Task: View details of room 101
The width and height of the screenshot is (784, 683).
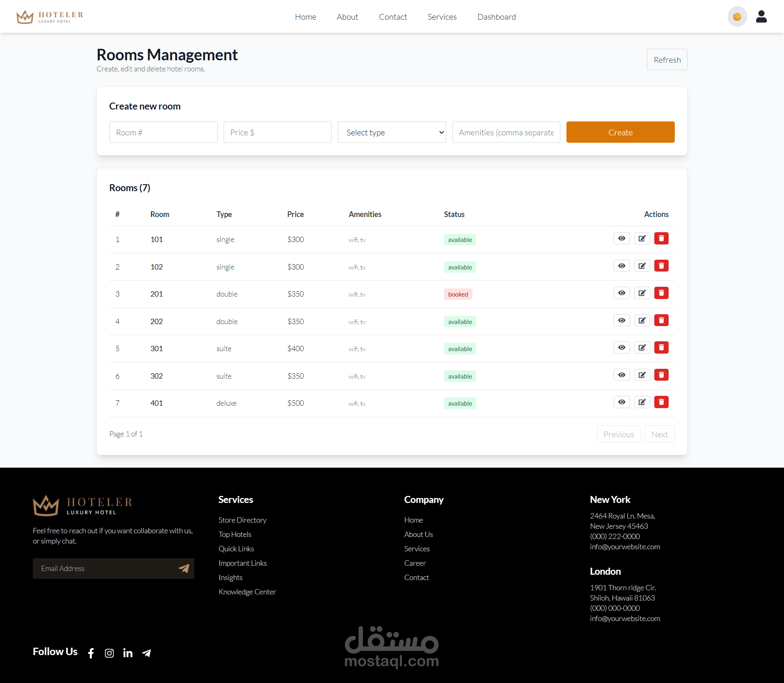Action: 621,238
